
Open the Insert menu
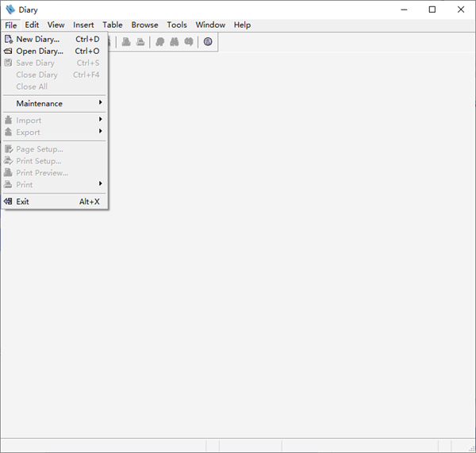click(83, 25)
